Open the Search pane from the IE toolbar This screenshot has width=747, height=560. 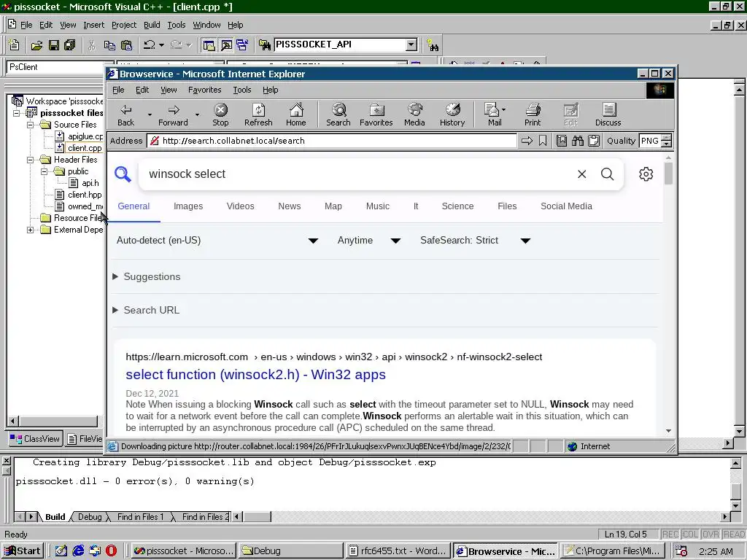(338, 114)
